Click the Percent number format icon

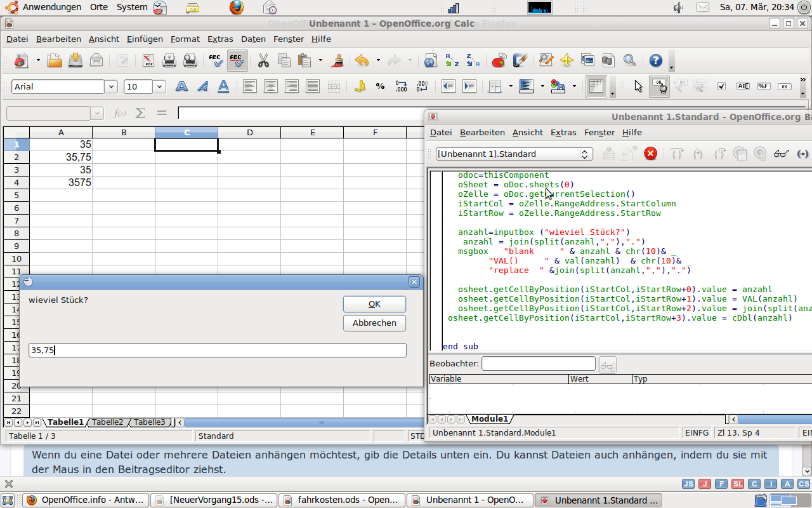click(x=380, y=86)
